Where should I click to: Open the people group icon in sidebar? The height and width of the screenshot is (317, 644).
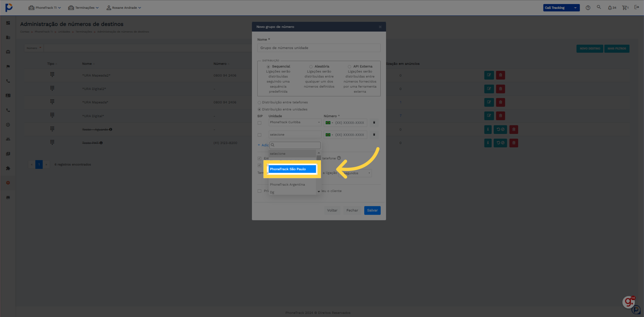click(x=8, y=139)
